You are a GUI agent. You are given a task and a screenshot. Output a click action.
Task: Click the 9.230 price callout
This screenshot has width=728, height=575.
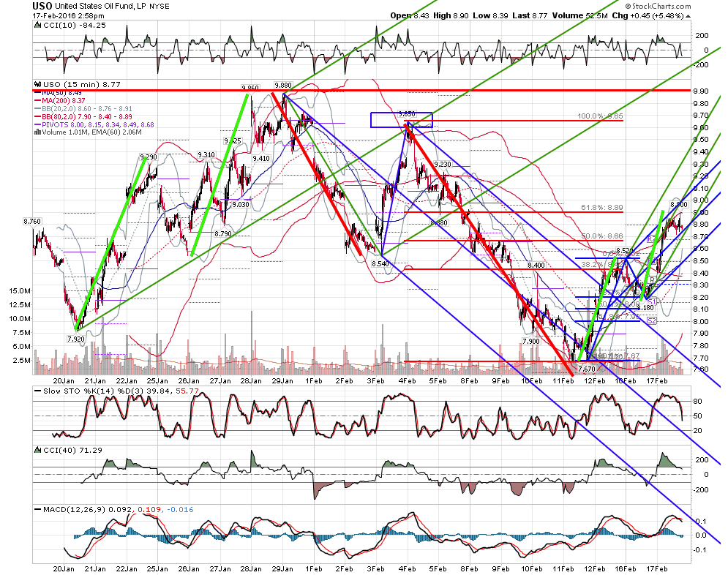tap(443, 164)
